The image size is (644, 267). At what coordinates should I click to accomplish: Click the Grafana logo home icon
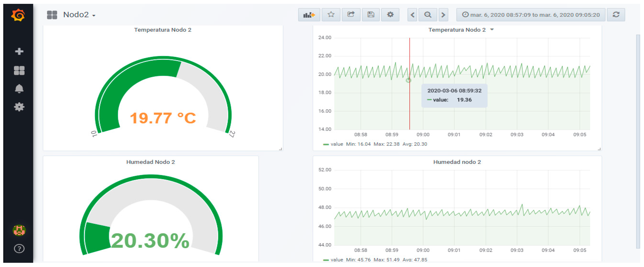click(18, 15)
